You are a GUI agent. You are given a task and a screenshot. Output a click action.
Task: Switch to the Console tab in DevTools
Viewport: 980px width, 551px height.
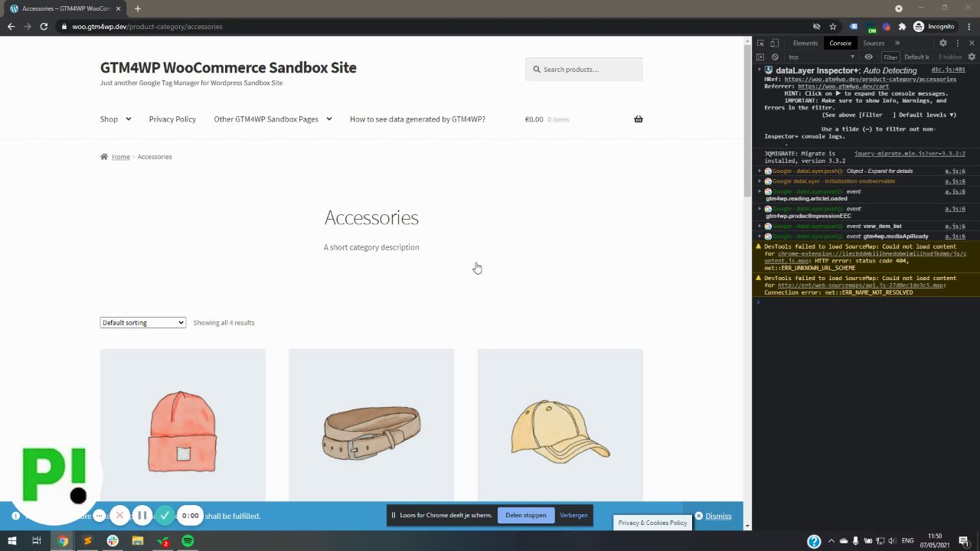coord(840,43)
